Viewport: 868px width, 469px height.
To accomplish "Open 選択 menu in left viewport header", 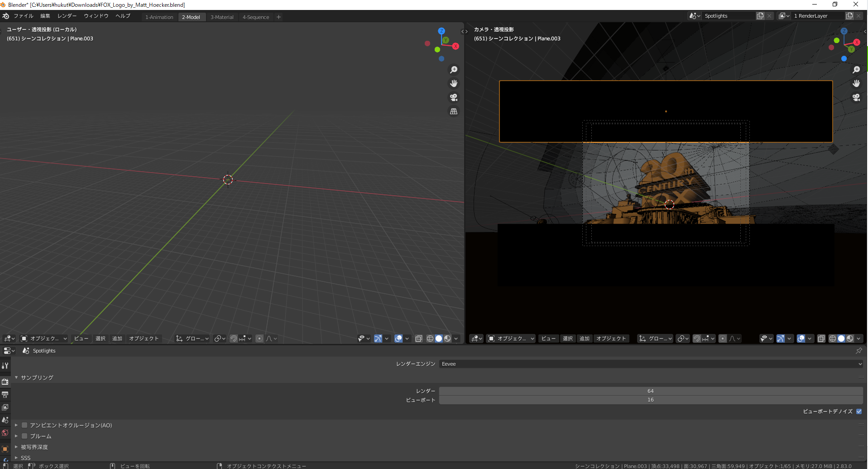I will (101, 338).
